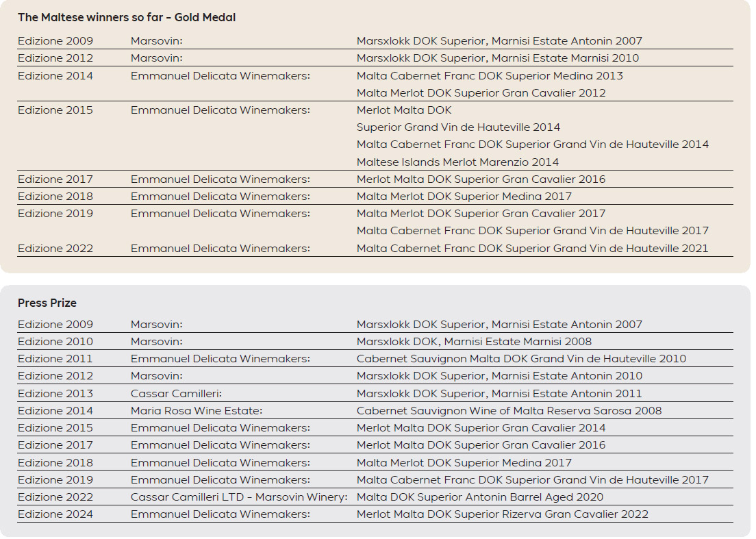Screen dimensions: 756x539
Task: Select Cabernet Sauvignon Malta DOK Hauteville 2010 entry
Action: (x=521, y=359)
